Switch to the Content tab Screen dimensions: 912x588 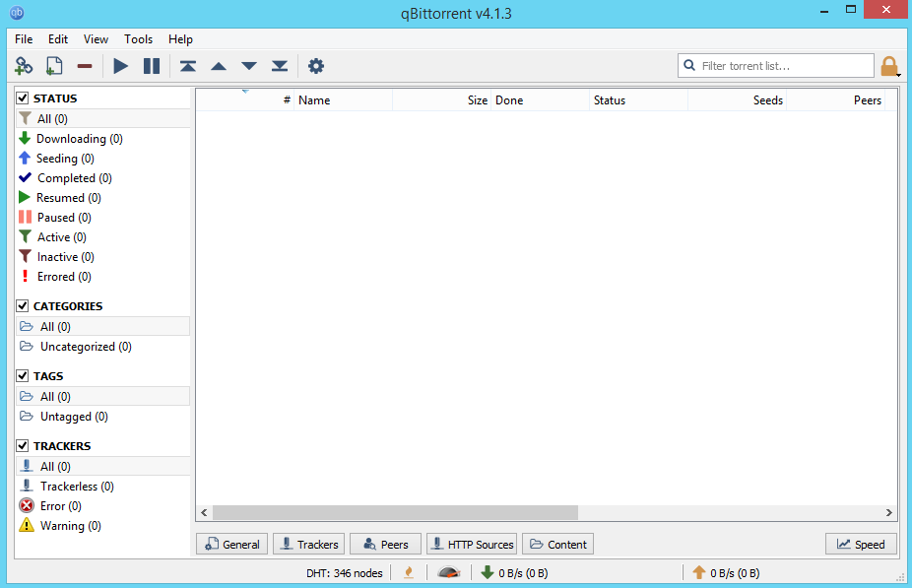pyautogui.click(x=557, y=545)
